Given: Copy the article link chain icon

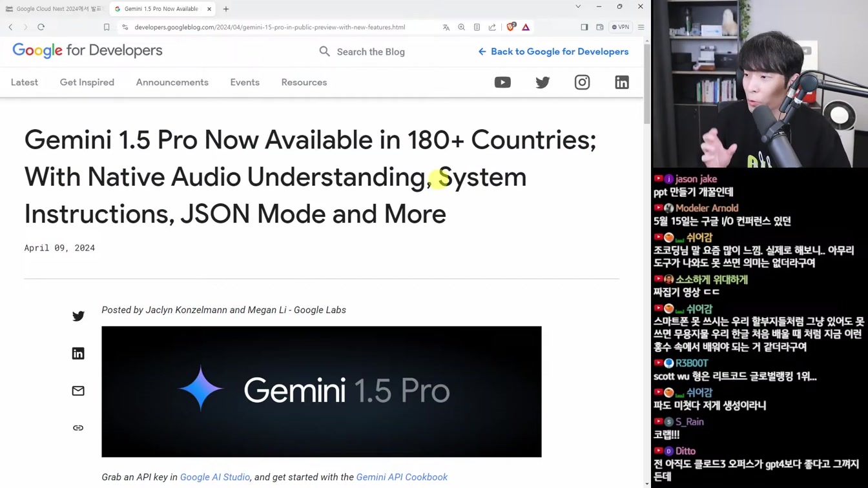Looking at the screenshot, I should click(78, 428).
